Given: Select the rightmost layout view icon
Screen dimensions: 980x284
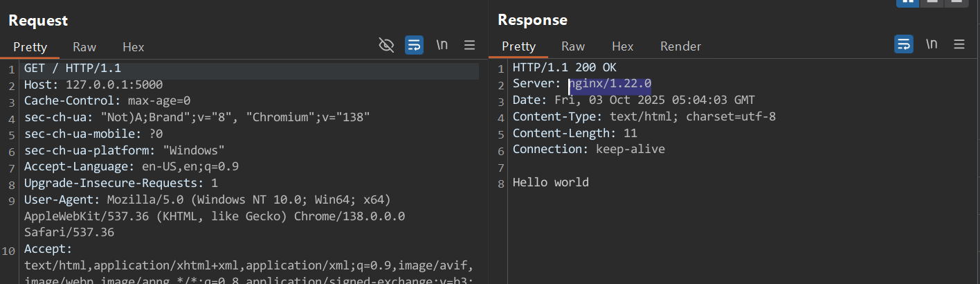Looking at the screenshot, I should [956, 2].
